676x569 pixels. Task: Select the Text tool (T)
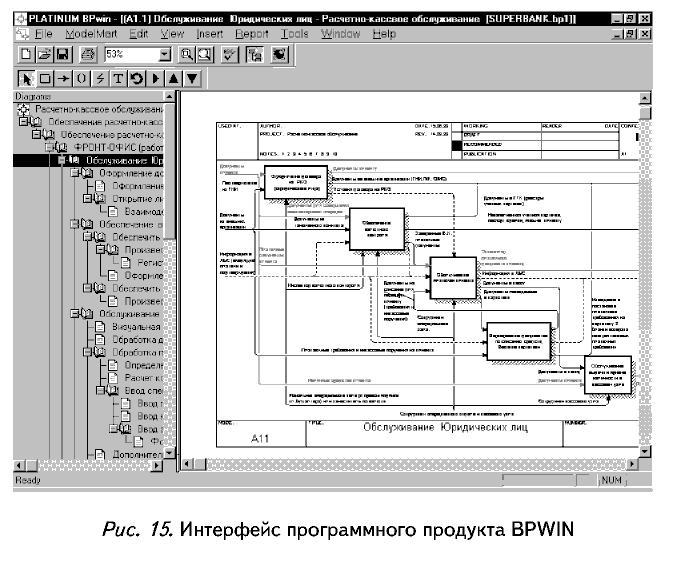(x=118, y=77)
